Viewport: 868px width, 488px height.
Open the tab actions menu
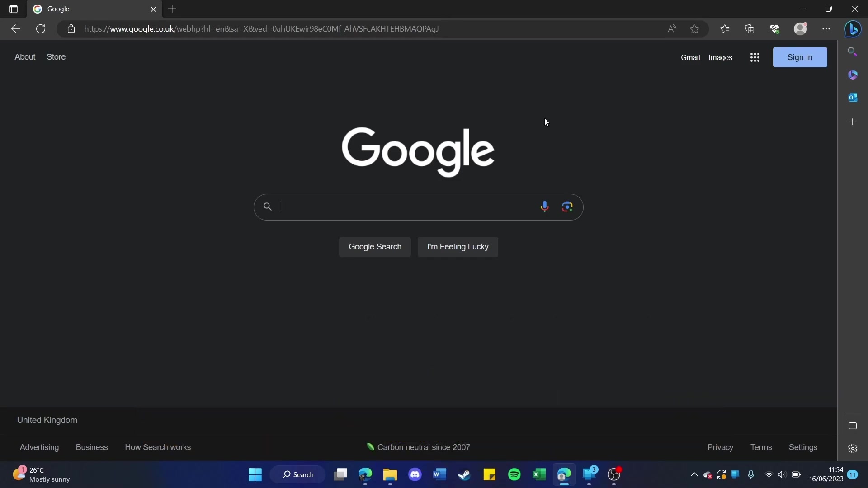14,9
